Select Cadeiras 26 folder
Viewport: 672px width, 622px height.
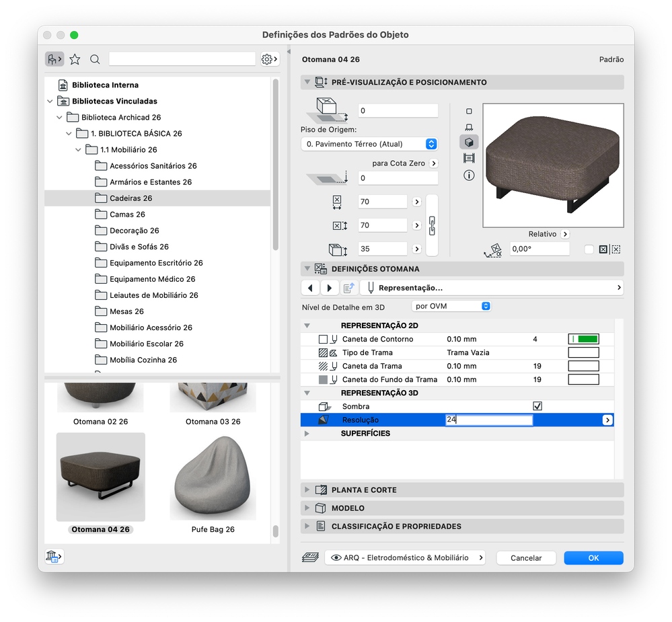click(157, 198)
